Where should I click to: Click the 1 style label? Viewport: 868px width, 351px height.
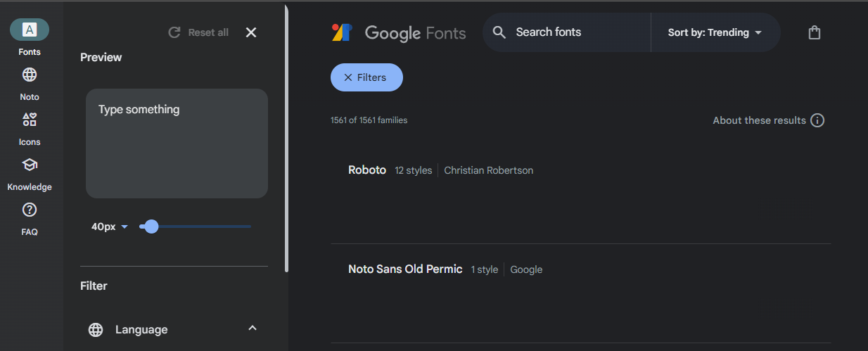485,269
